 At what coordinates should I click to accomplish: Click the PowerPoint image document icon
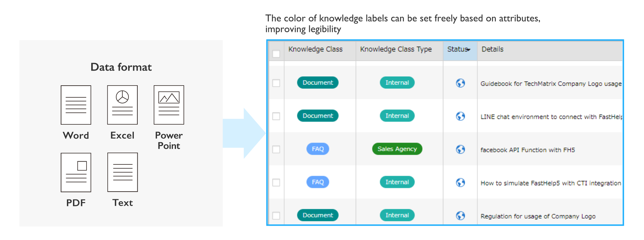pos(169,105)
